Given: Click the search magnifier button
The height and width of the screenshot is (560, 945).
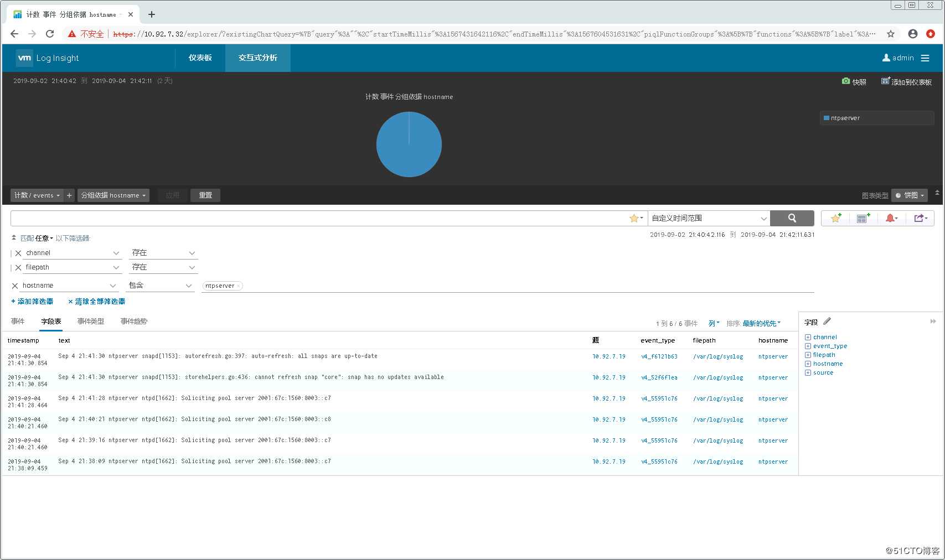Looking at the screenshot, I should click(792, 218).
